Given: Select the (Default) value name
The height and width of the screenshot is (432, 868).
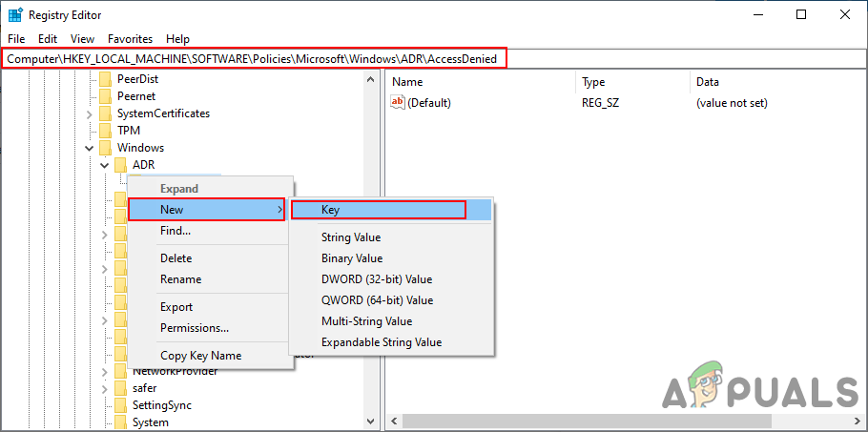Looking at the screenshot, I should click(429, 103).
